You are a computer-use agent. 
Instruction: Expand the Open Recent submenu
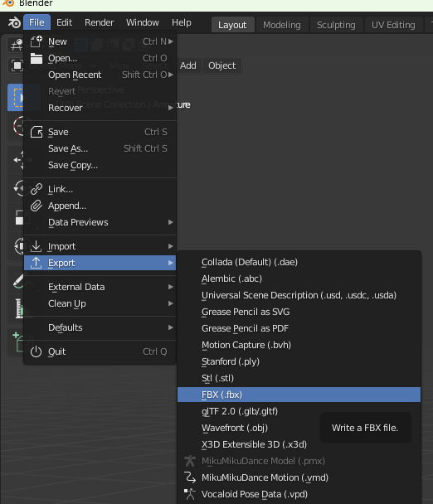(100, 75)
